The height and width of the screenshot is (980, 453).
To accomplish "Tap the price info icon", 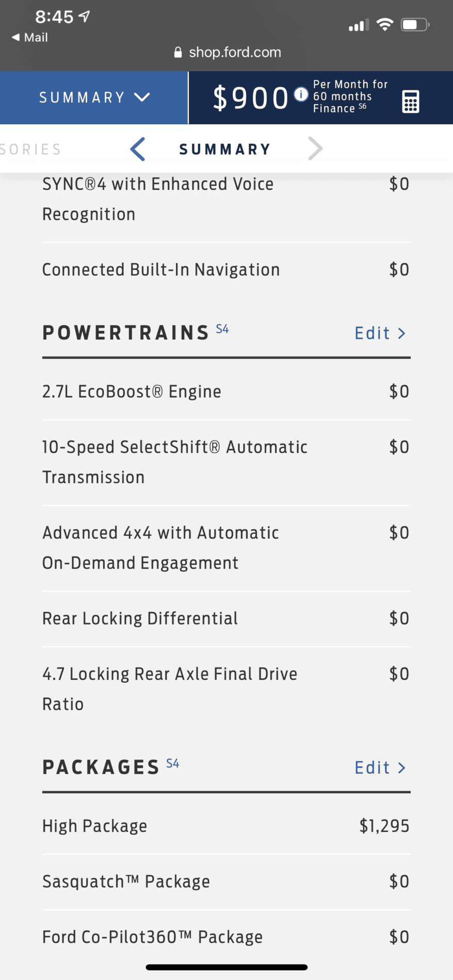I will point(301,94).
